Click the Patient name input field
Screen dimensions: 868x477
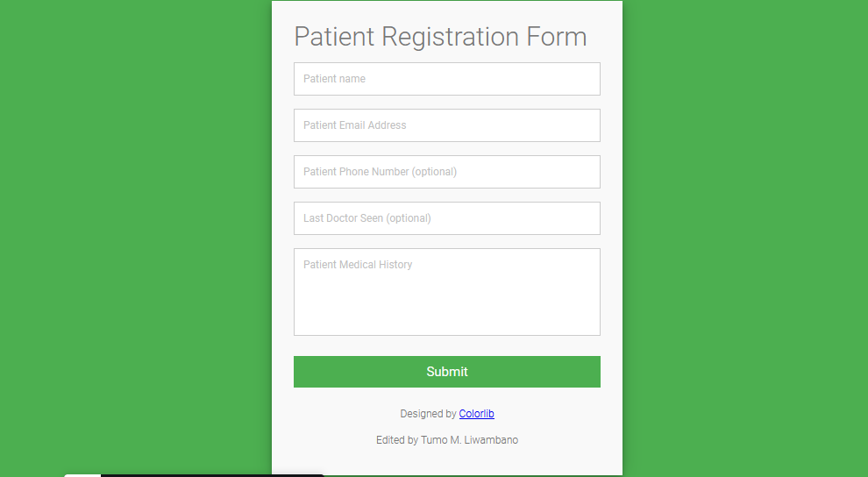[447, 79]
